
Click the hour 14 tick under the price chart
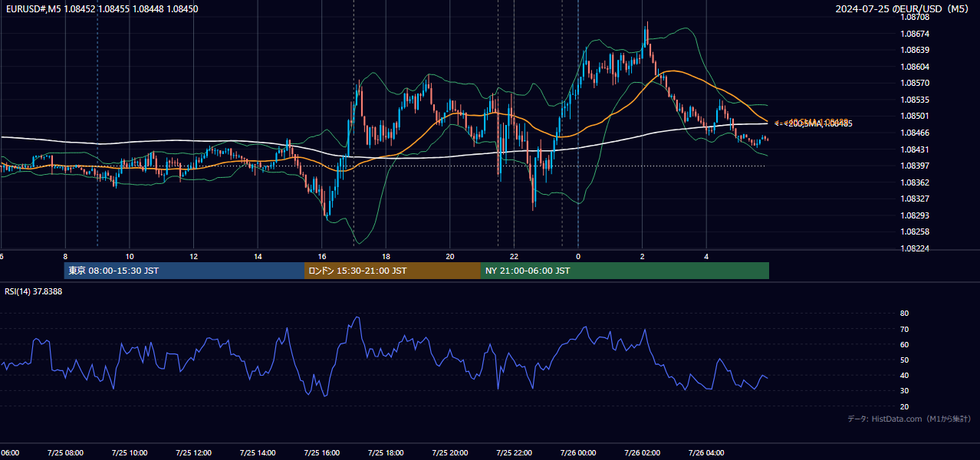coord(258,256)
